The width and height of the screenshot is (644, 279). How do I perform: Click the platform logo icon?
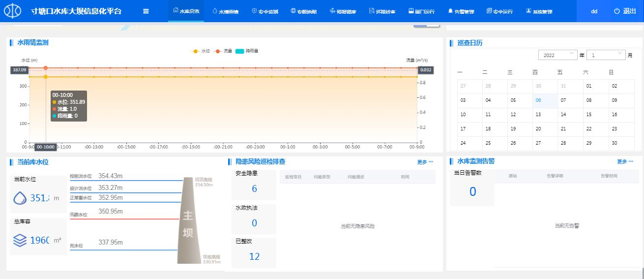pyautogui.click(x=13, y=11)
